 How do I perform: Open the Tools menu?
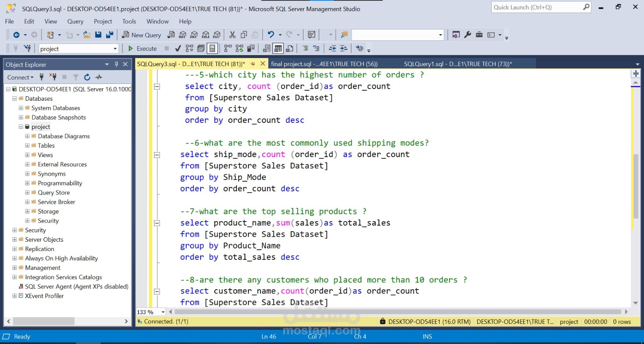129,21
